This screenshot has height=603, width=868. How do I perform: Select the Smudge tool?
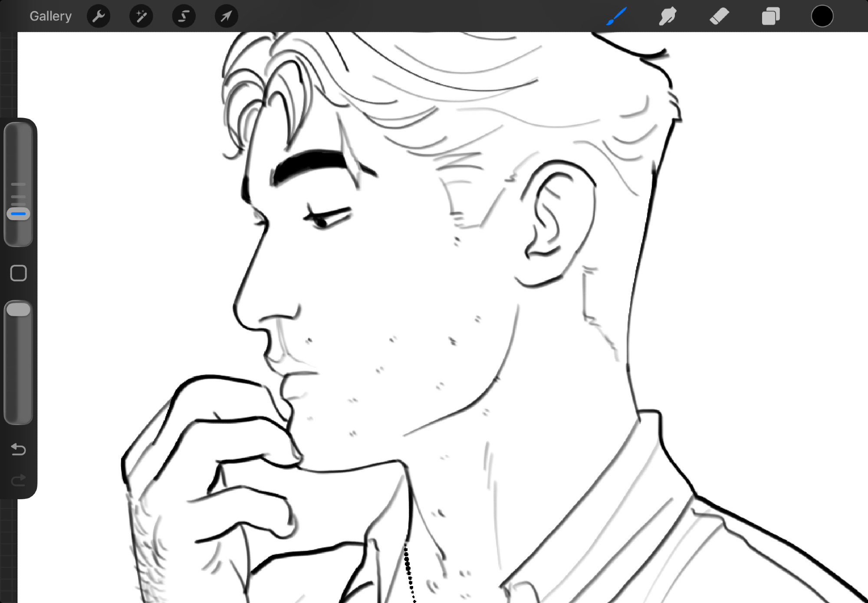[x=667, y=16]
